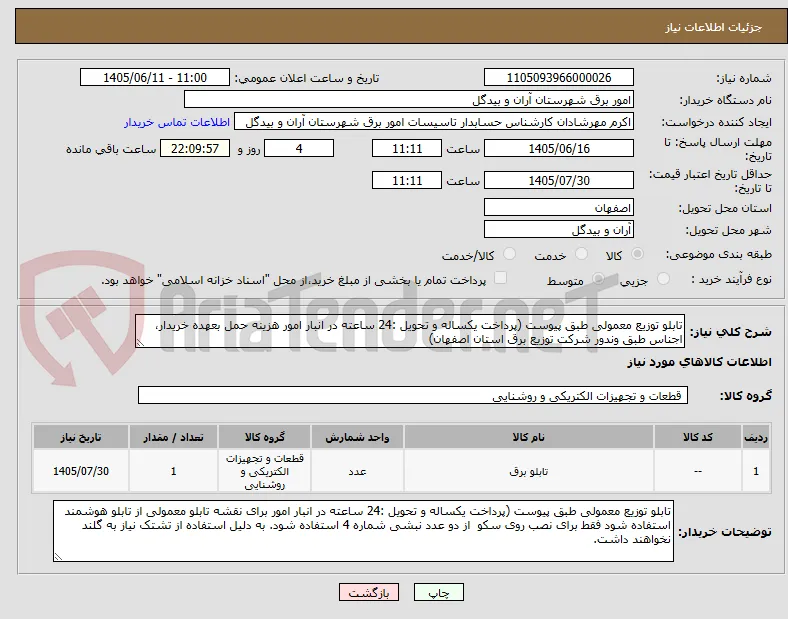Click the تابلو برق cell in table

tap(528, 471)
